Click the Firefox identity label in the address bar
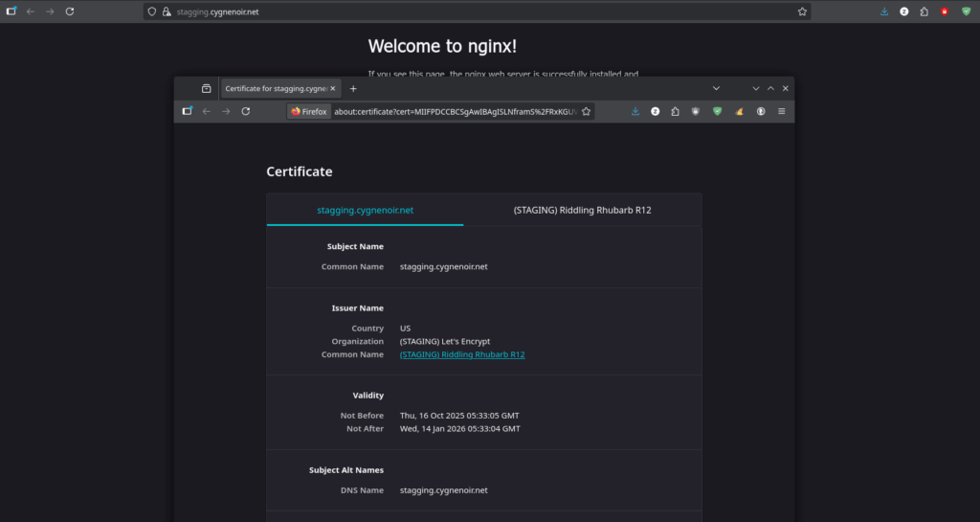The width and height of the screenshot is (980, 522). [309, 111]
